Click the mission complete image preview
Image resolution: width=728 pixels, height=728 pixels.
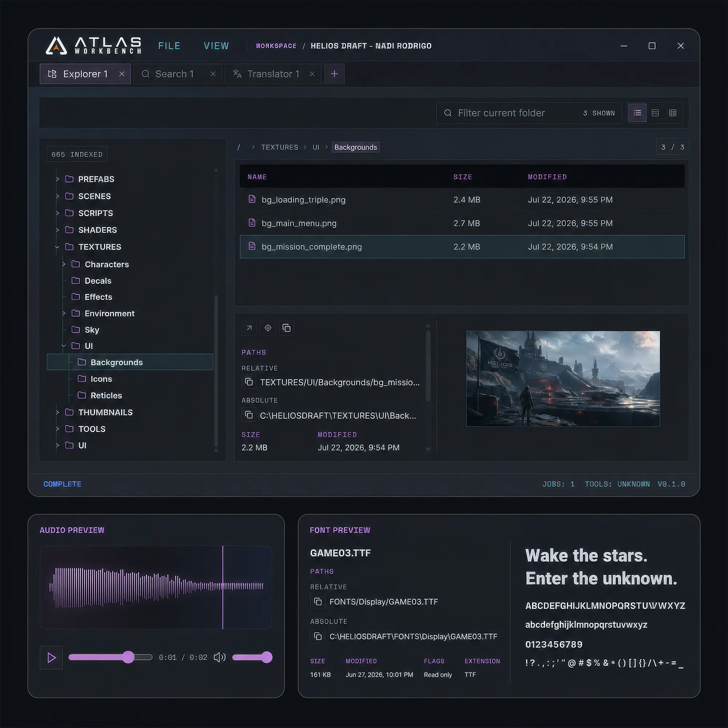point(563,379)
